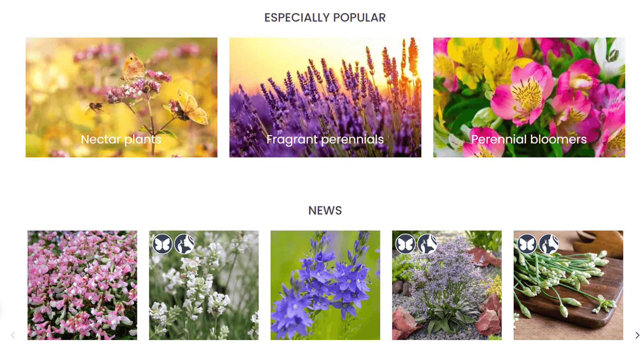Image resolution: width=644 pixels, height=346 pixels.
Task: Select the lilac rock-garden plant thumbnail
Action: click(x=447, y=285)
